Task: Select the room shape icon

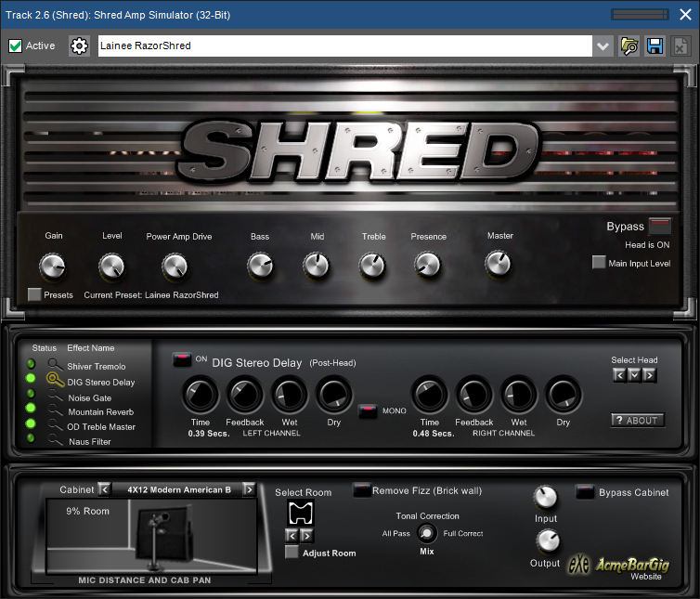Action: coord(301,513)
